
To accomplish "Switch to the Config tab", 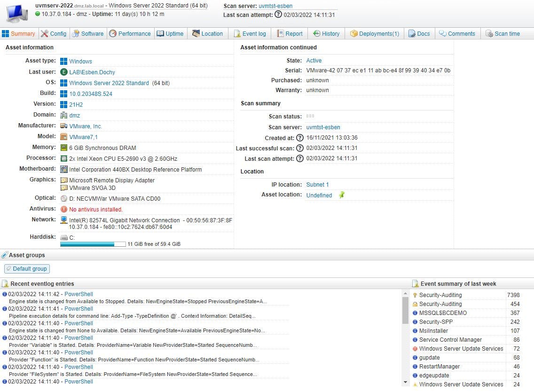I will (54, 34).
